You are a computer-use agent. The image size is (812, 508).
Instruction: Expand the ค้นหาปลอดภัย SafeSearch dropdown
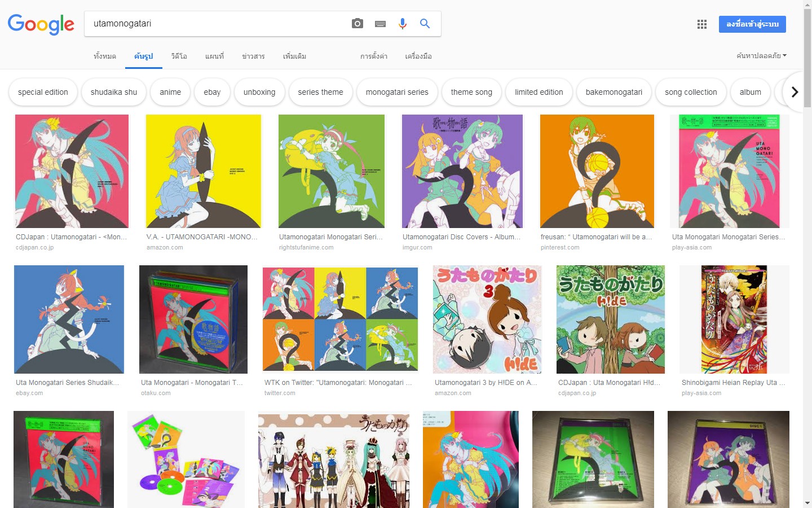[761, 56]
